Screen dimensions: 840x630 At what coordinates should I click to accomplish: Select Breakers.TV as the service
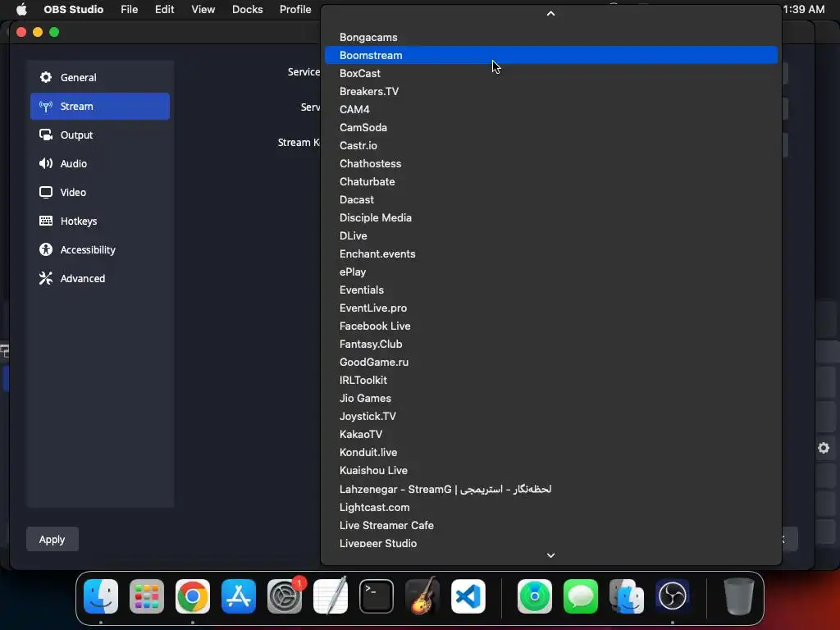[x=551, y=92]
